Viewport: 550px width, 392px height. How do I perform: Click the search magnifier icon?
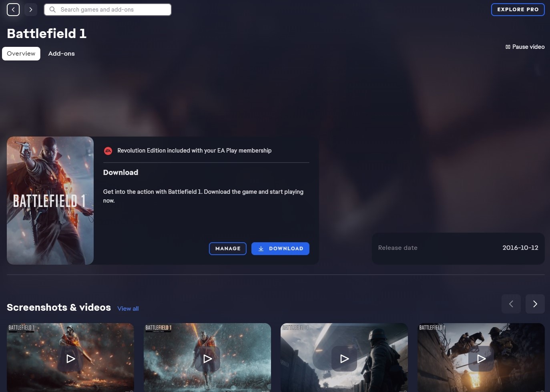52,10
